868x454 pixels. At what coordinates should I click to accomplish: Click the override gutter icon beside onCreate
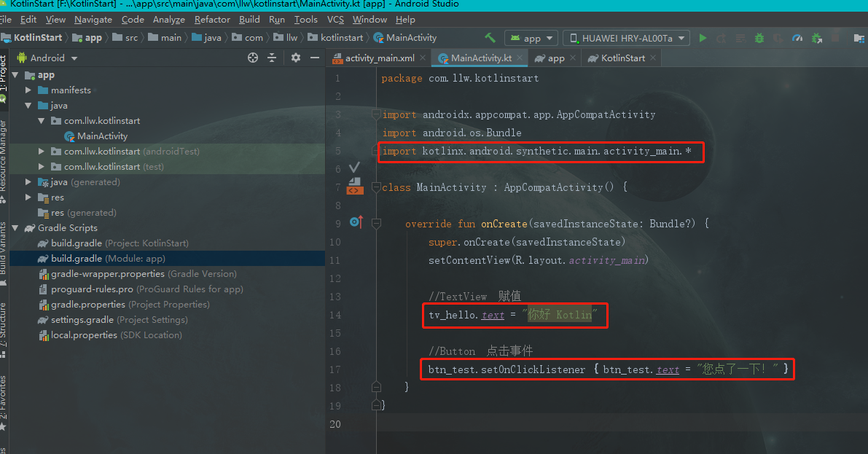[356, 222]
